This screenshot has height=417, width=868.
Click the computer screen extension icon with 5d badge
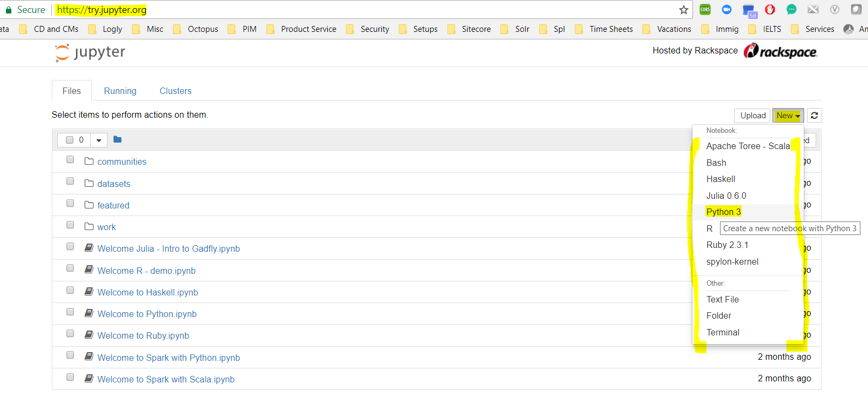click(749, 11)
